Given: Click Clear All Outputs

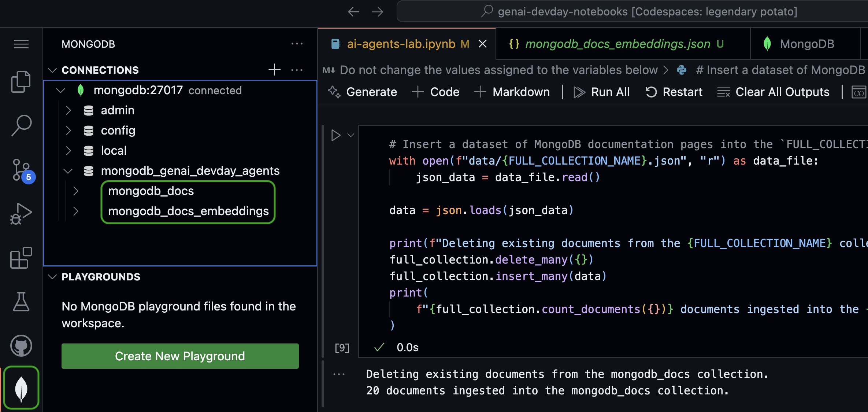Looking at the screenshot, I should pyautogui.click(x=773, y=92).
